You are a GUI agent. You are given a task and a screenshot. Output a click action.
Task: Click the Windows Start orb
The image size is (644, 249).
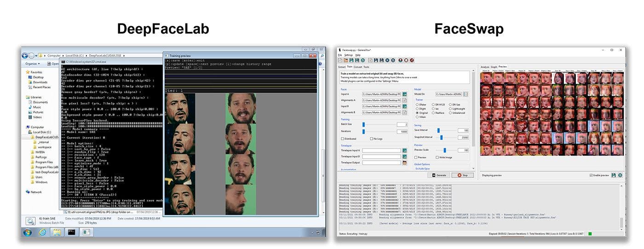pos(27,232)
